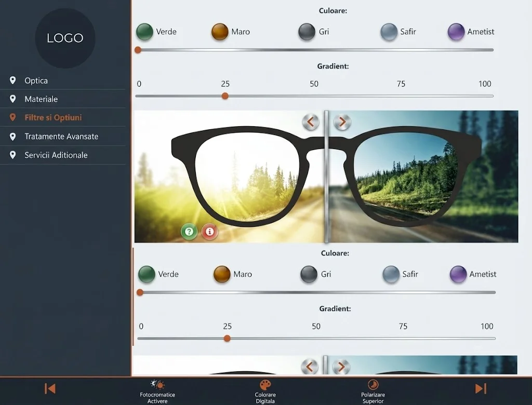Select the Gri color ball in top Culoare row
The width and height of the screenshot is (532, 405).
pyautogui.click(x=307, y=32)
